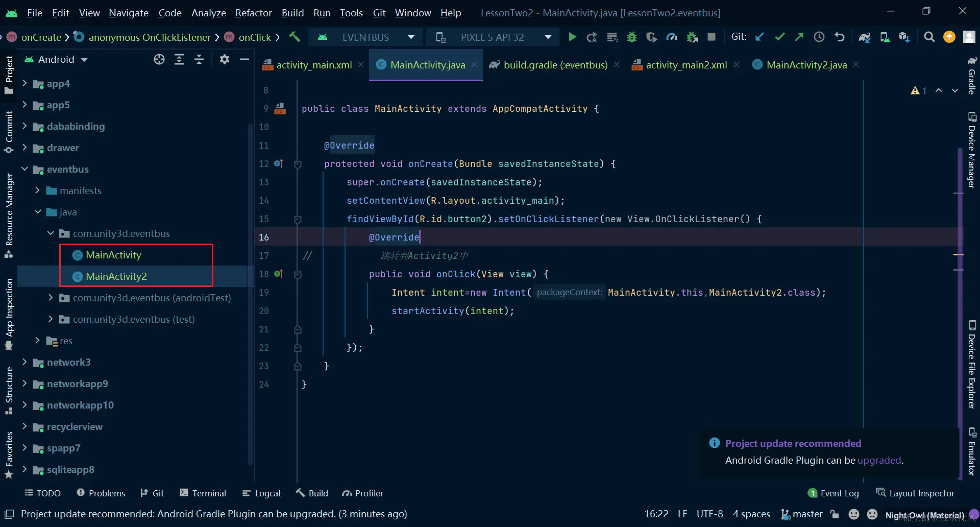The width and height of the screenshot is (980, 527).
Task: Click Git Update Project arrow icon
Action: point(760,37)
